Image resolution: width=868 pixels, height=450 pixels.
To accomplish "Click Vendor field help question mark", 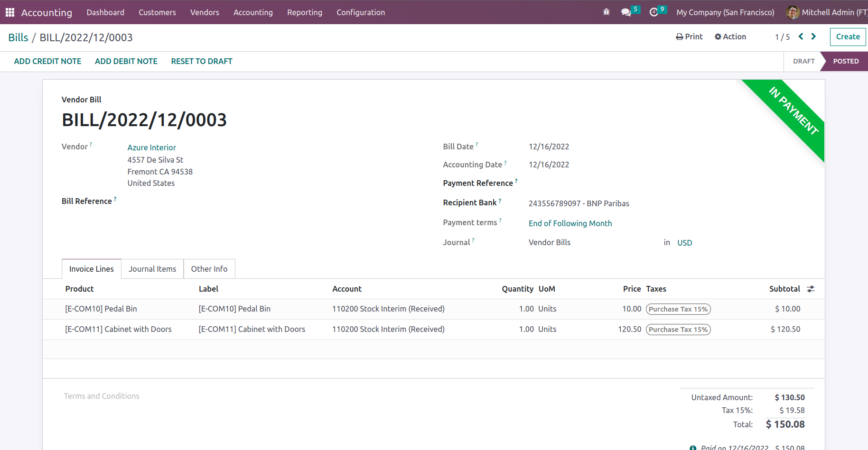I will 91,144.
